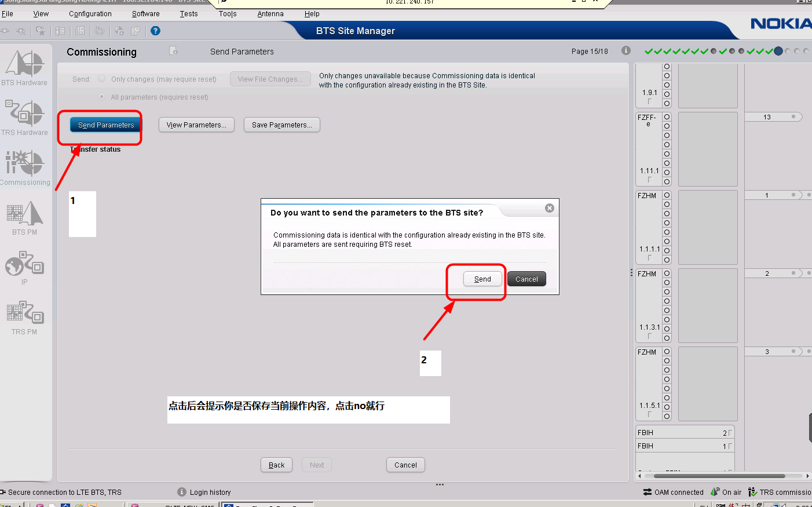
Task: Click the OAM connected status icon
Action: 648,492
